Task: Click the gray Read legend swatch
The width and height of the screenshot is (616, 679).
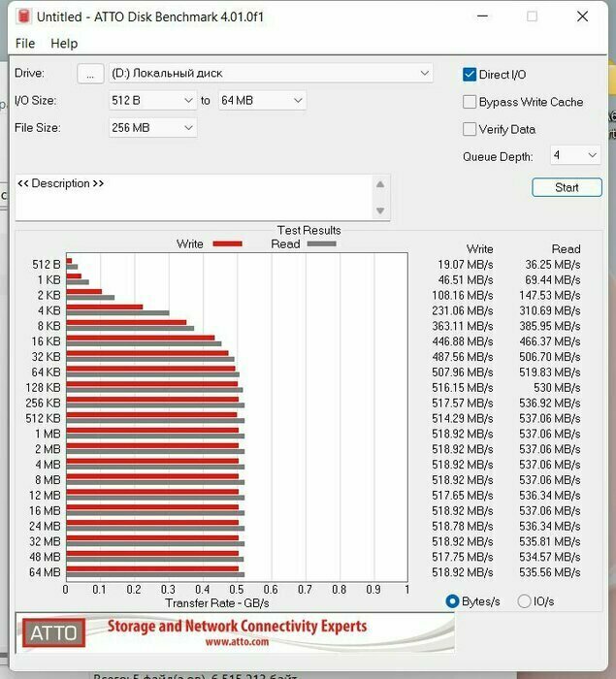Action: (x=321, y=244)
